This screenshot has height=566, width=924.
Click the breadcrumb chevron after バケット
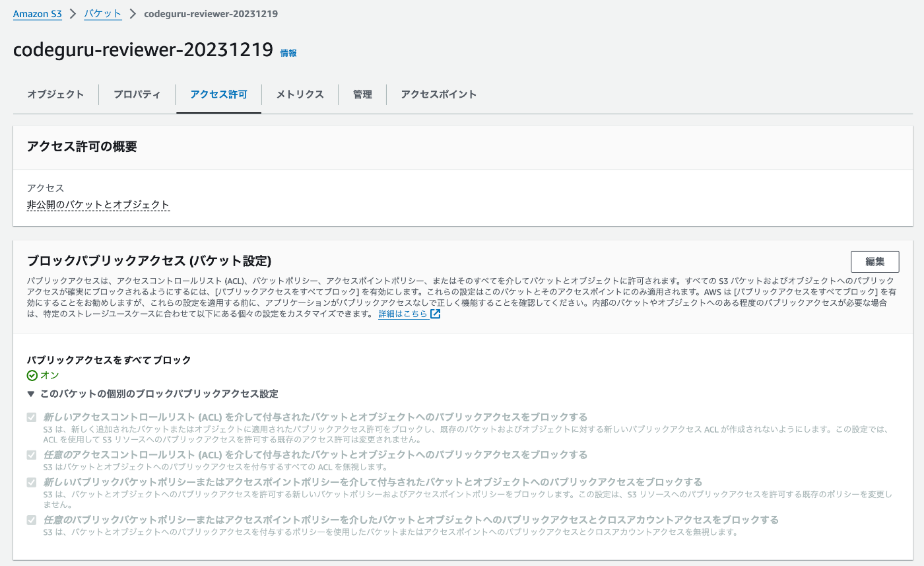[133, 14]
